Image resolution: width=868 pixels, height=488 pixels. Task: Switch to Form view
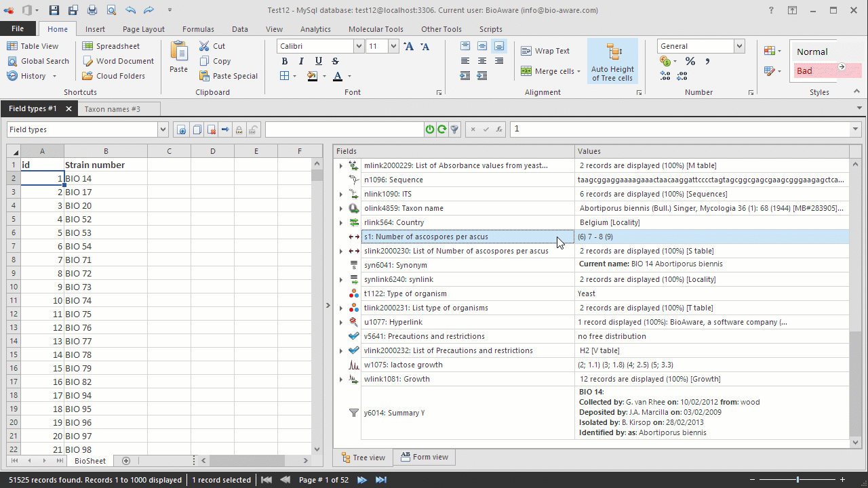[x=424, y=457]
